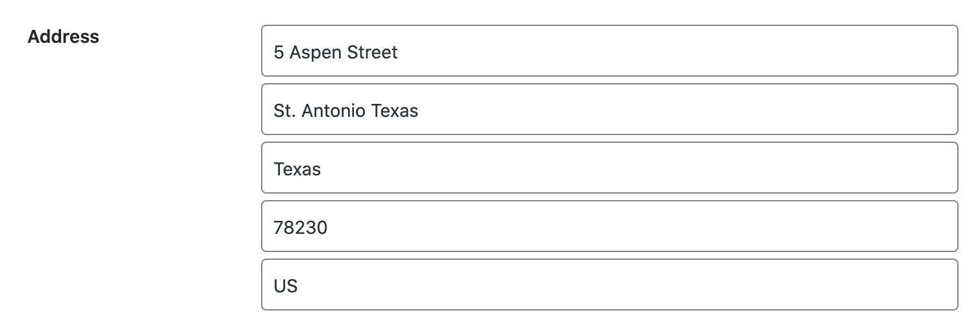
Task: Click the number "5" in street address
Action: point(279,52)
